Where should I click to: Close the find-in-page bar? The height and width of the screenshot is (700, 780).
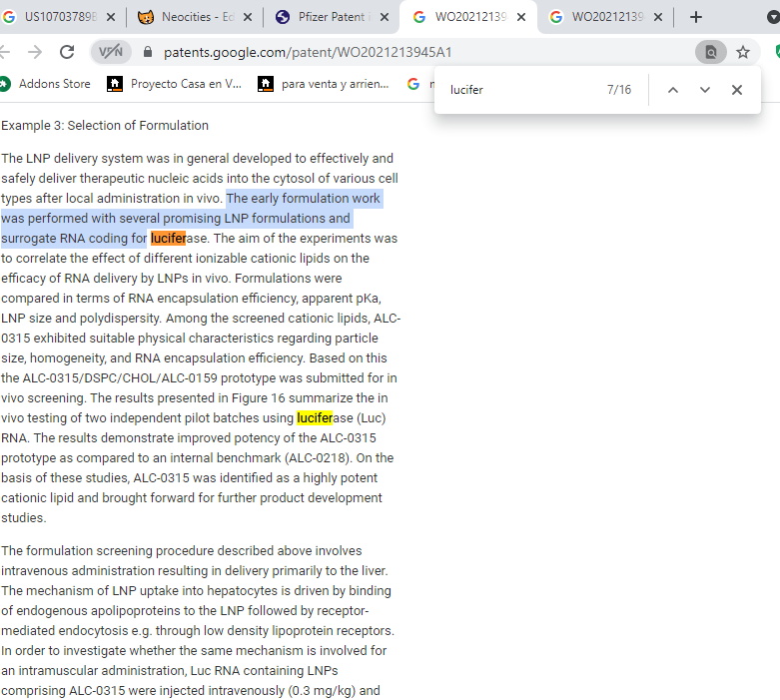737,90
